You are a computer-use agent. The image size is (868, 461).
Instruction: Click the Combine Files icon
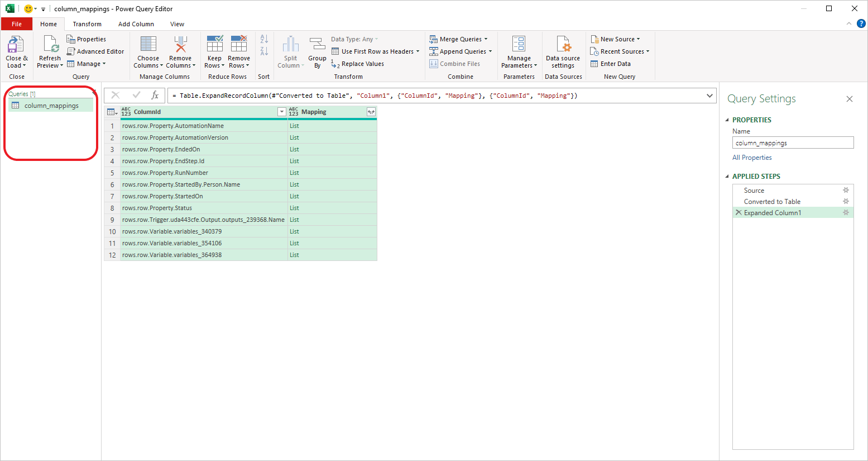[434, 64]
